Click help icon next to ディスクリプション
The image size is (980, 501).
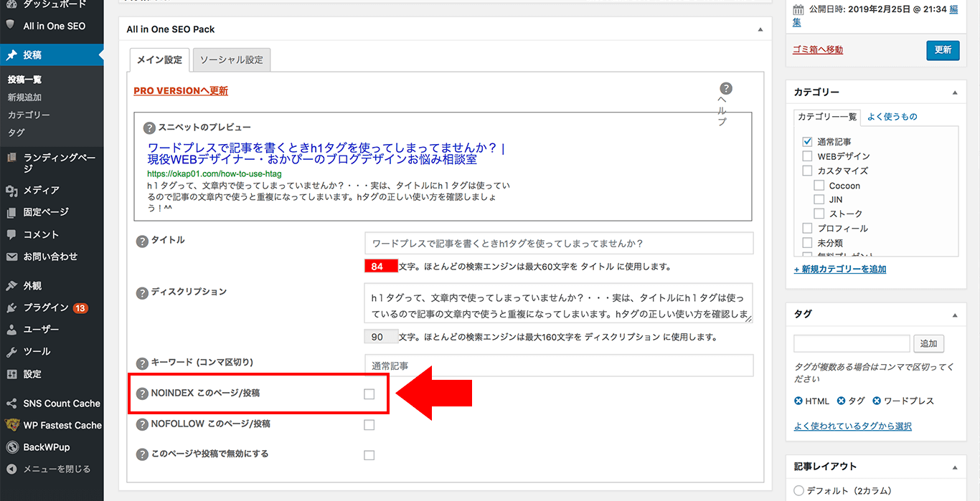pyautogui.click(x=142, y=292)
